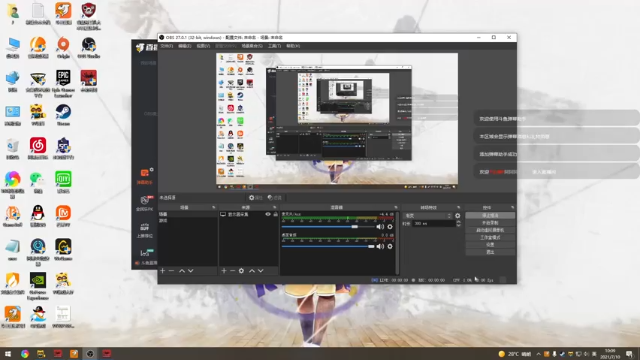Mute the second audio channel speaker
This screenshot has width=640, height=360.
pyautogui.click(x=380, y=247)
